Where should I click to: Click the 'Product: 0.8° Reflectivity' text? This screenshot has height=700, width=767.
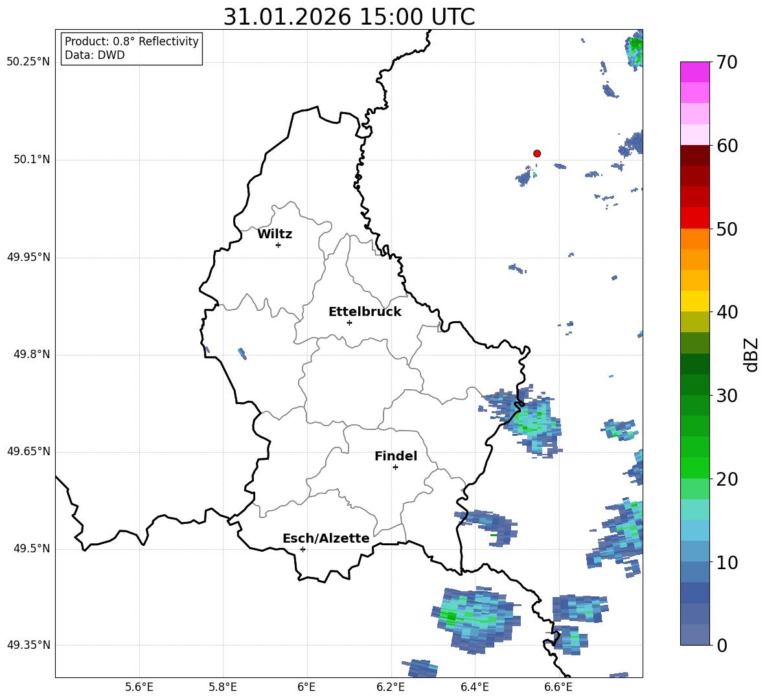[x=132, y=41]
